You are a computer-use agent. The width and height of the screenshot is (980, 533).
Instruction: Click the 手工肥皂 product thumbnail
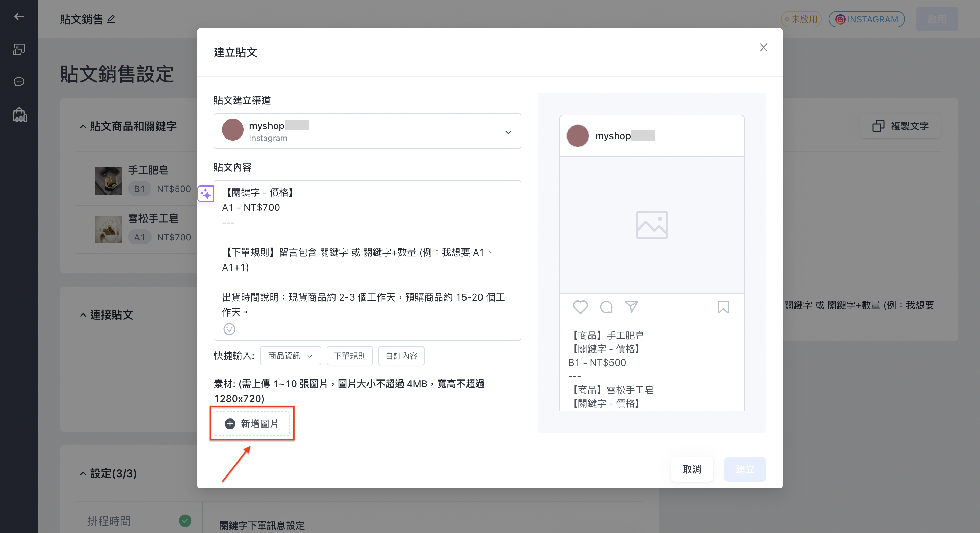tap(109, 181)
